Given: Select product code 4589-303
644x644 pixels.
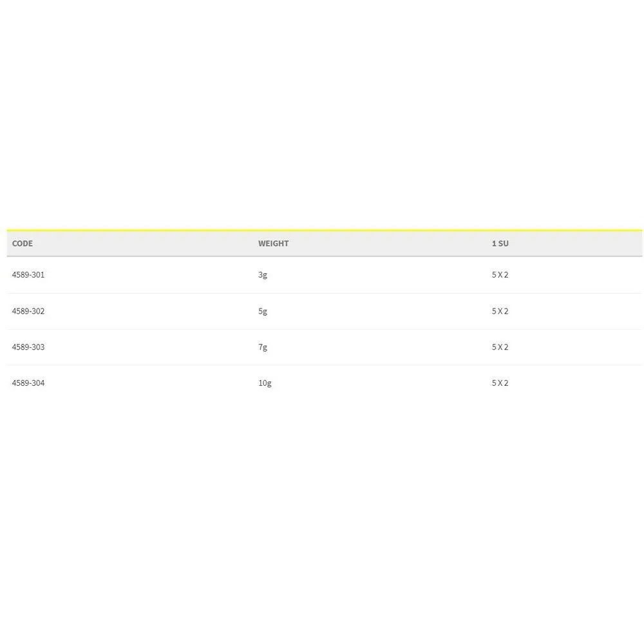Looking at the screenshot, I should (x=28, y=347).
